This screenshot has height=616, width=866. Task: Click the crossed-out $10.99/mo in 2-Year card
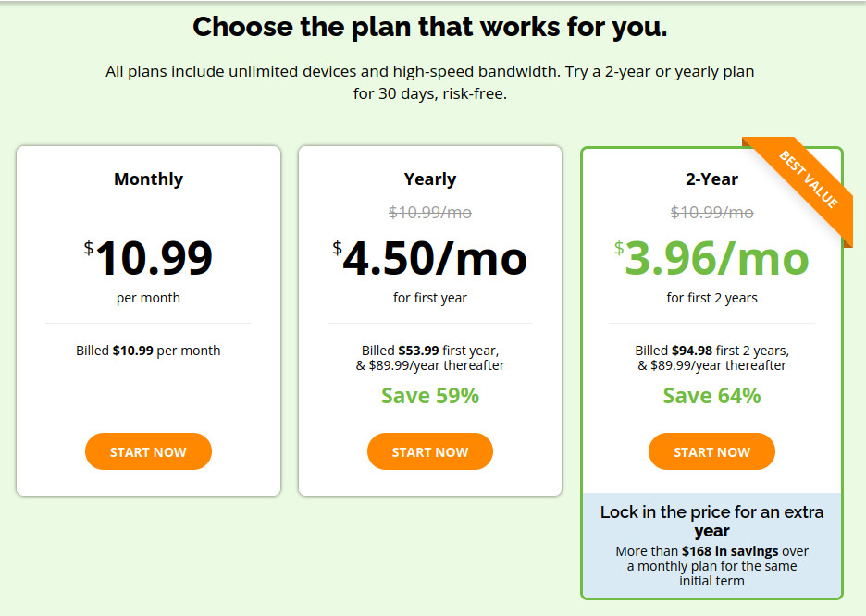[711, 212]
